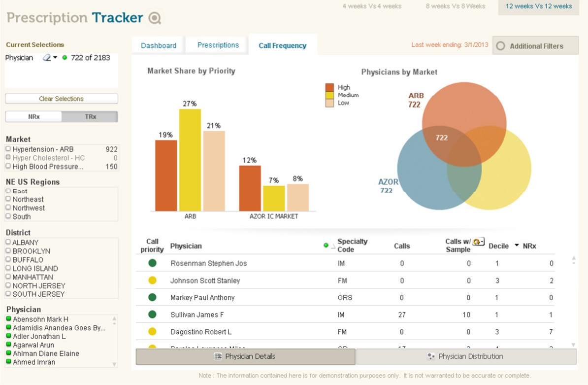
Task: Click the Clear Selections button
Action: [62, 99]
